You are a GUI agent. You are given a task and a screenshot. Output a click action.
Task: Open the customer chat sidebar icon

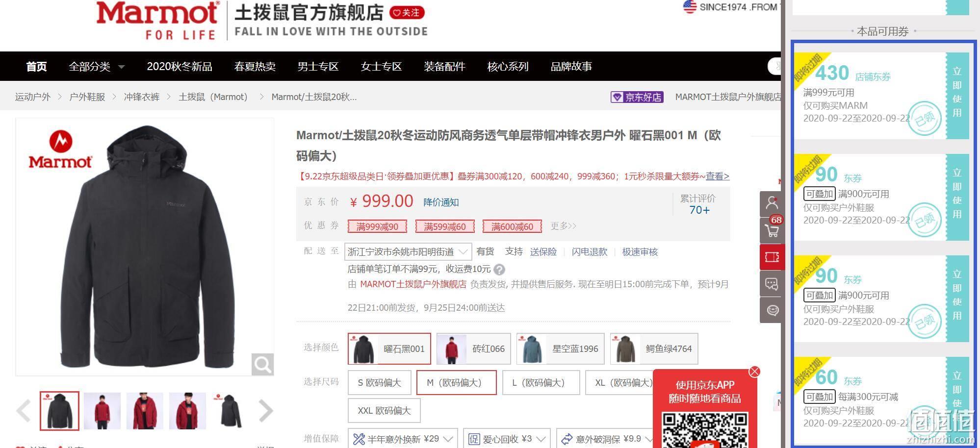click(772, 284)
